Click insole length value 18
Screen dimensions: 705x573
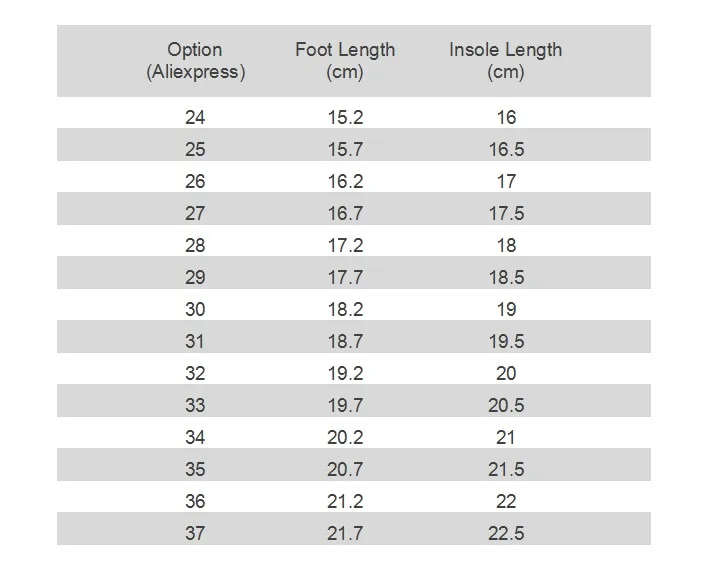coord(506,246)
